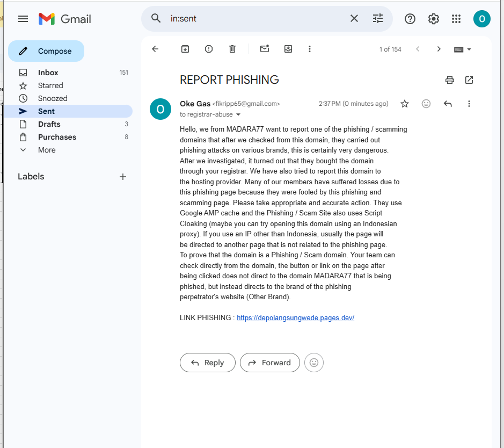Click the Compose button
Image resolution: width=504 pixels, height=448 pixels.
click(46, 51)
